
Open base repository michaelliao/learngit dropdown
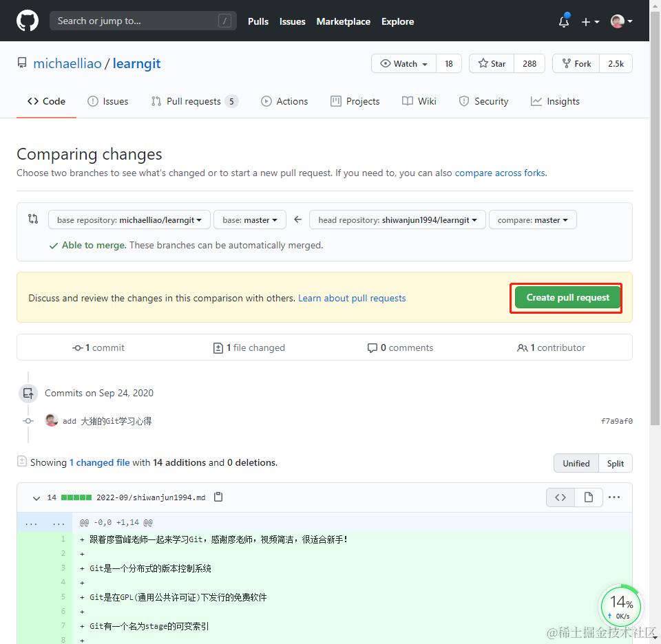point(129,220)
